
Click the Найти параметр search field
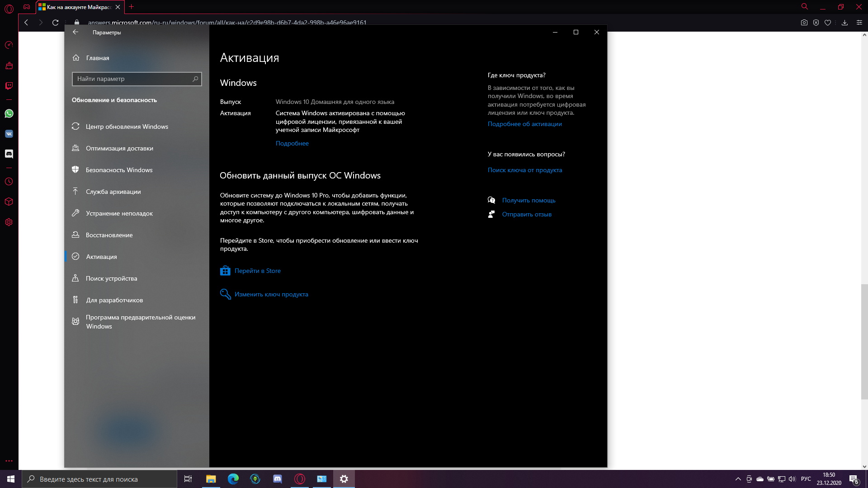[137, 79]
